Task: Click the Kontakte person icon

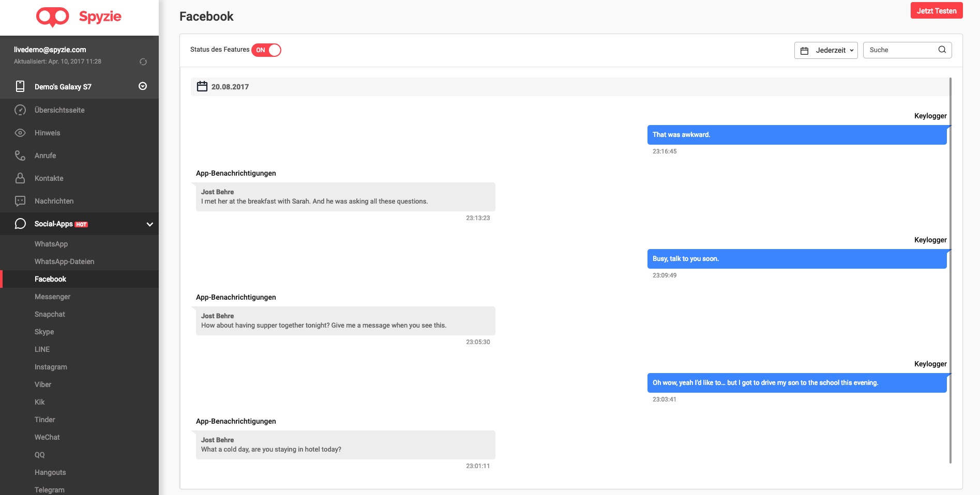Action: (x=20, y=178)
